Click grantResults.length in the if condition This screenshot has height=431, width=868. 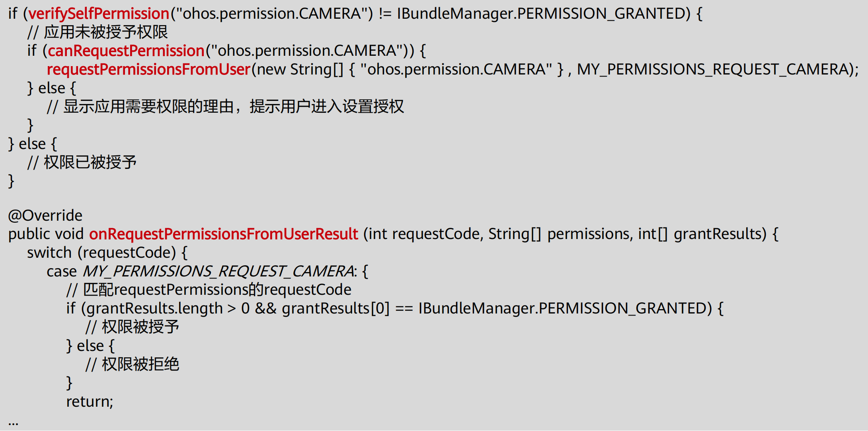point(154,308)
